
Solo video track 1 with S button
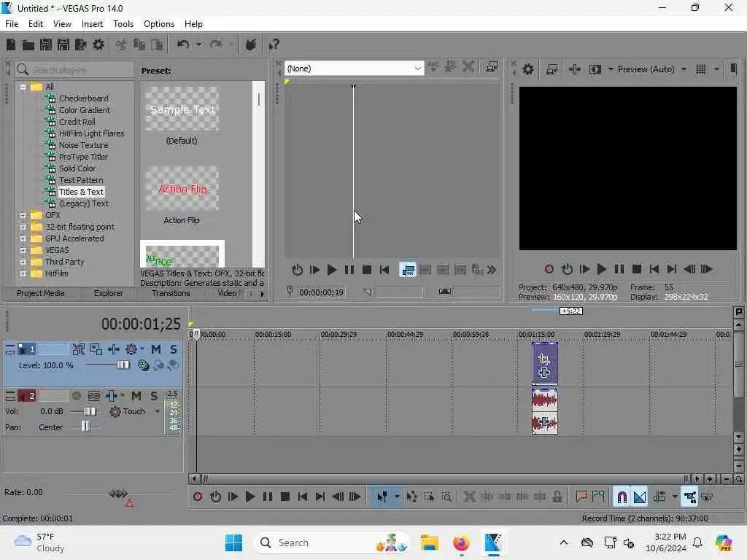(x=174, y=349)
